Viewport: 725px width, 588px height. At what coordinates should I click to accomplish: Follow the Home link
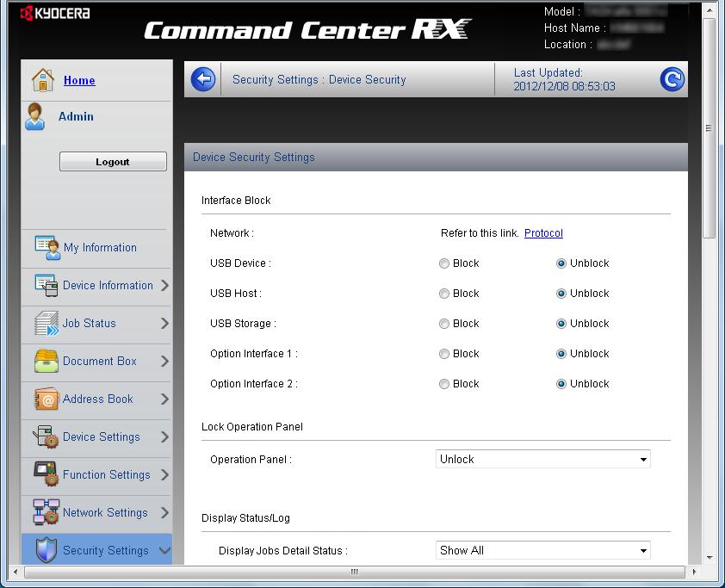[x=79, y=80]
